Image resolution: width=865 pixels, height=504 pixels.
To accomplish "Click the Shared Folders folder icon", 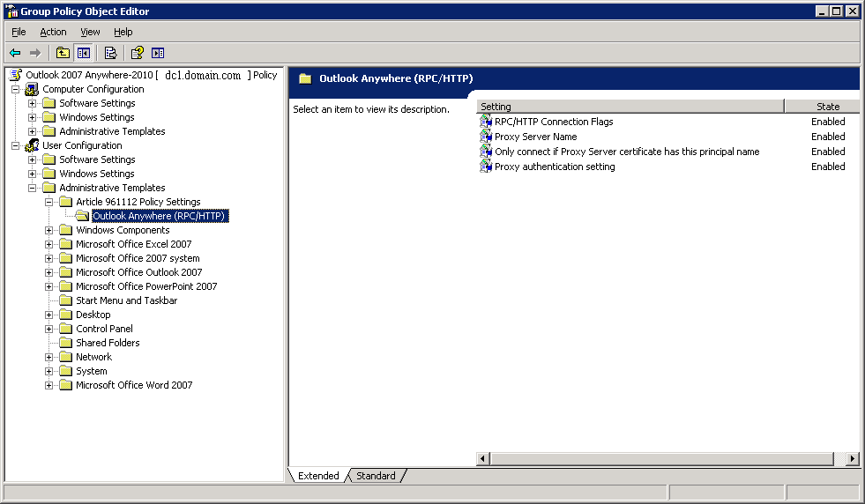I will 65,343.
